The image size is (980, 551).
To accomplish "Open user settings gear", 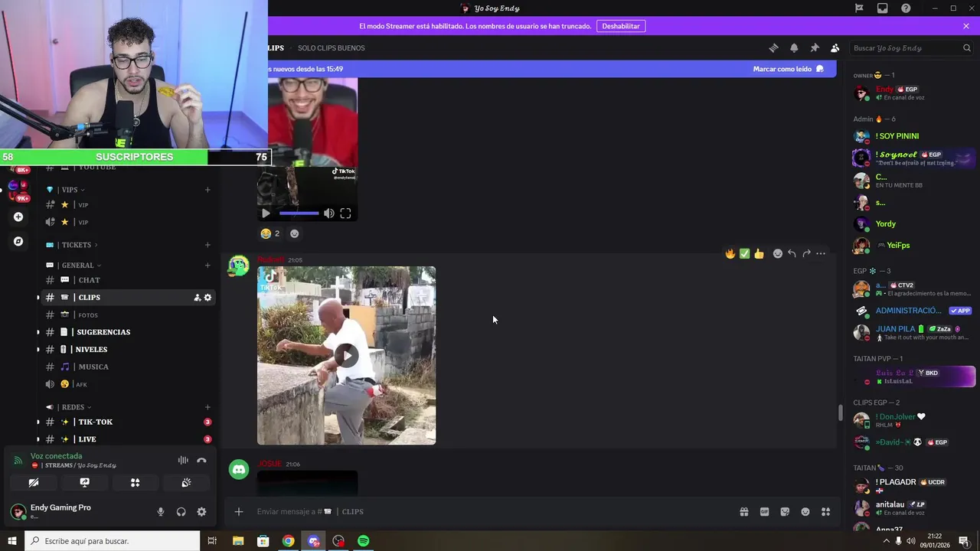I will [201, 511].
